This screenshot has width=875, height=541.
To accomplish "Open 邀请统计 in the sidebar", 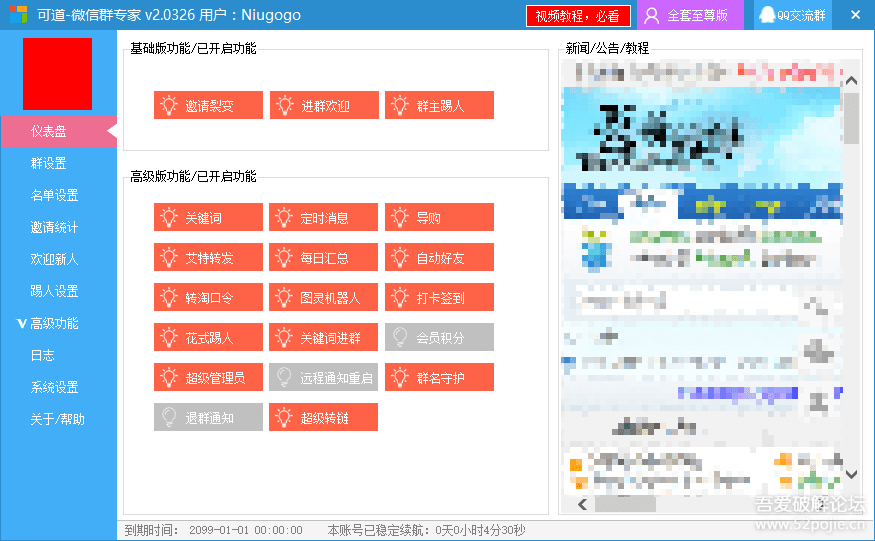I will [59, 227].
